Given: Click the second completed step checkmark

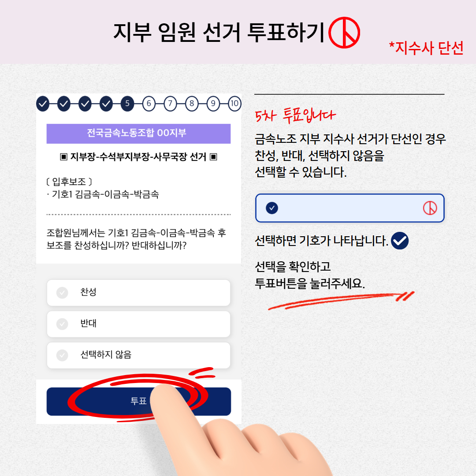Looking at the screenshot, I should [64, 104].
